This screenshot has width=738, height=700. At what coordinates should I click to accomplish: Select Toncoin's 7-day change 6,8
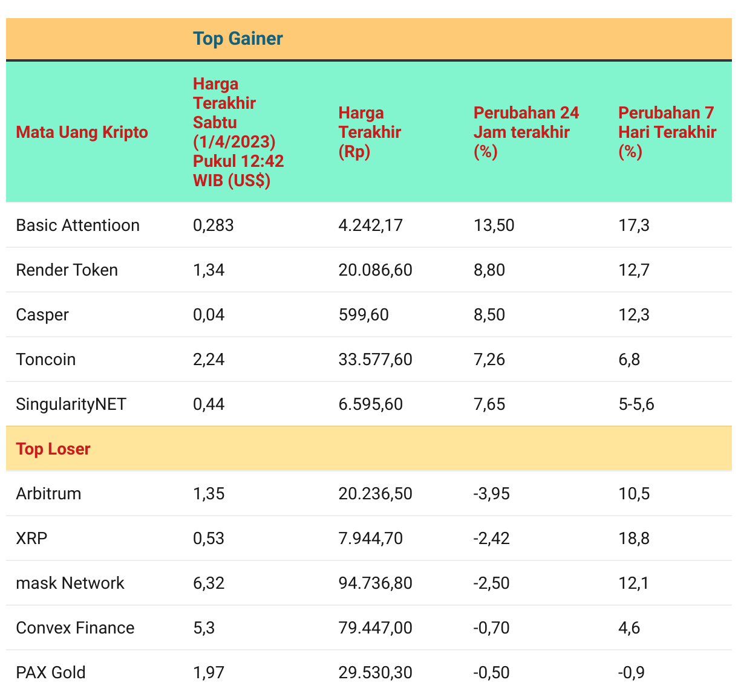[629, 360]
